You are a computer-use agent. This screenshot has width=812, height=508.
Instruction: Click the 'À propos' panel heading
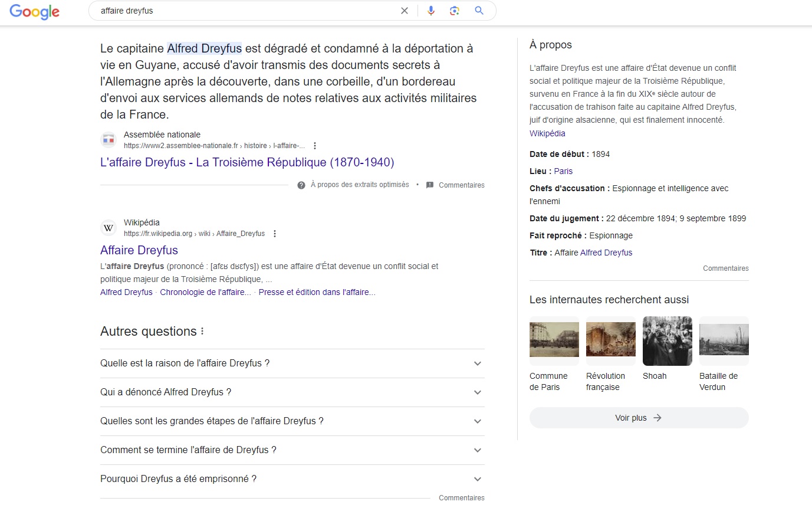coord(551,45)
